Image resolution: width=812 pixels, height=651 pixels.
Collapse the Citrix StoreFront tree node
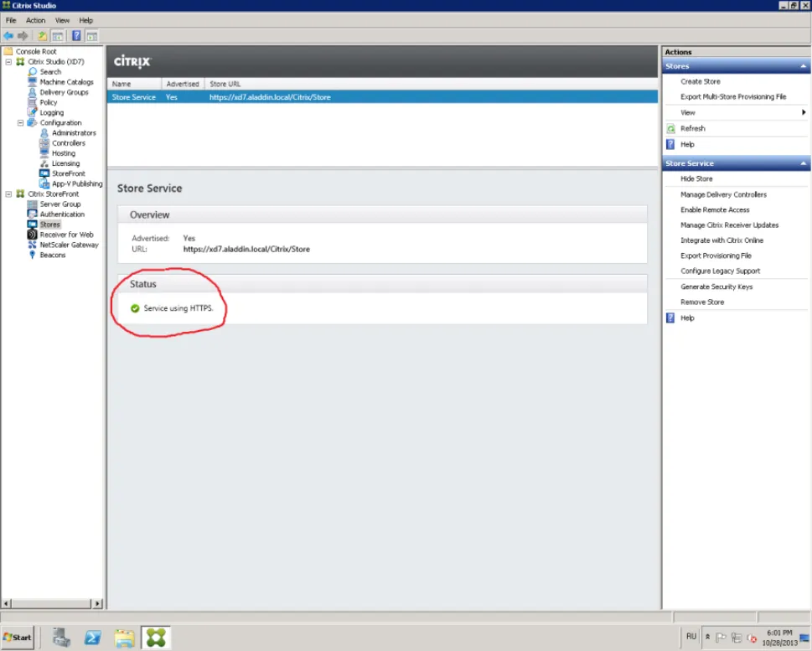tap(9, 194)
